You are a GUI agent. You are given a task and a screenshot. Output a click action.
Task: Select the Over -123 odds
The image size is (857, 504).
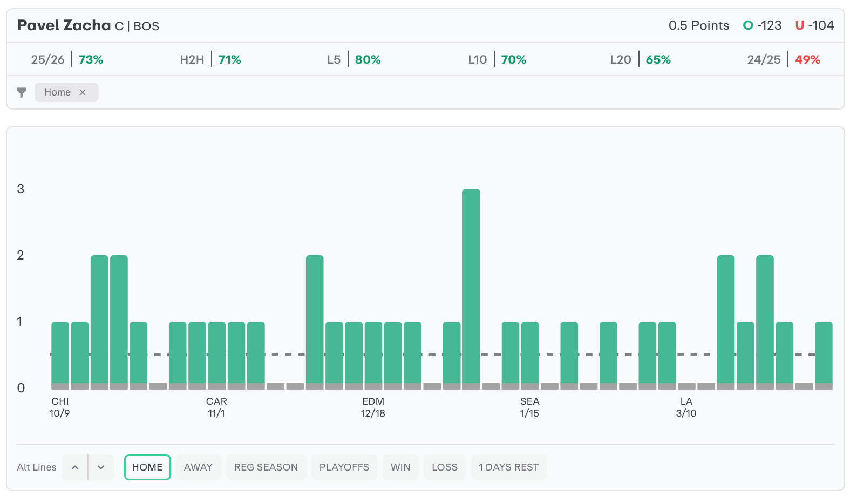(762, 25)
